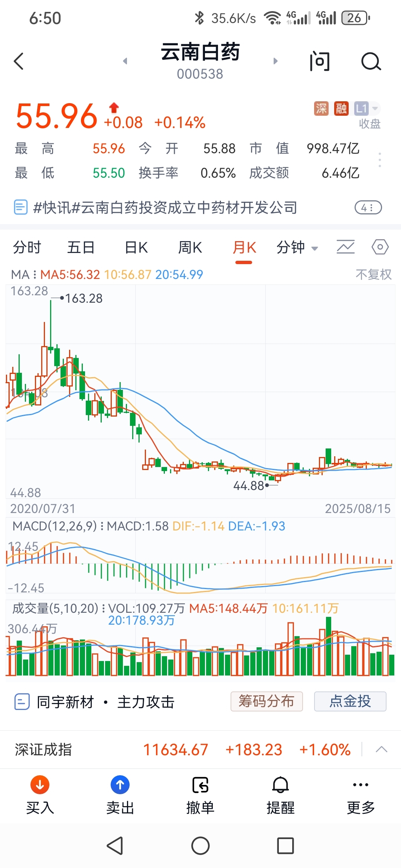Change 不复权 adjustment mode
The height and width of the screenshot is (868, 401).
click(x=374, y=274)
